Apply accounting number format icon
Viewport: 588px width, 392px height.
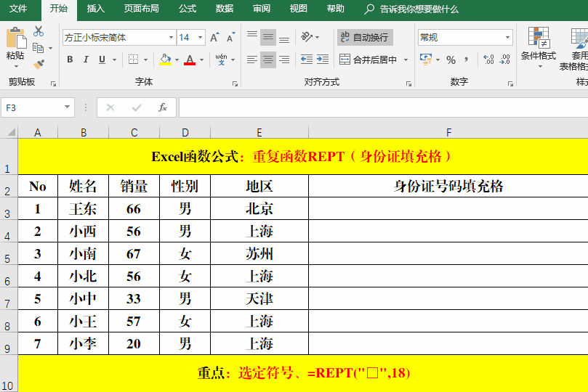tap(426, 59)
